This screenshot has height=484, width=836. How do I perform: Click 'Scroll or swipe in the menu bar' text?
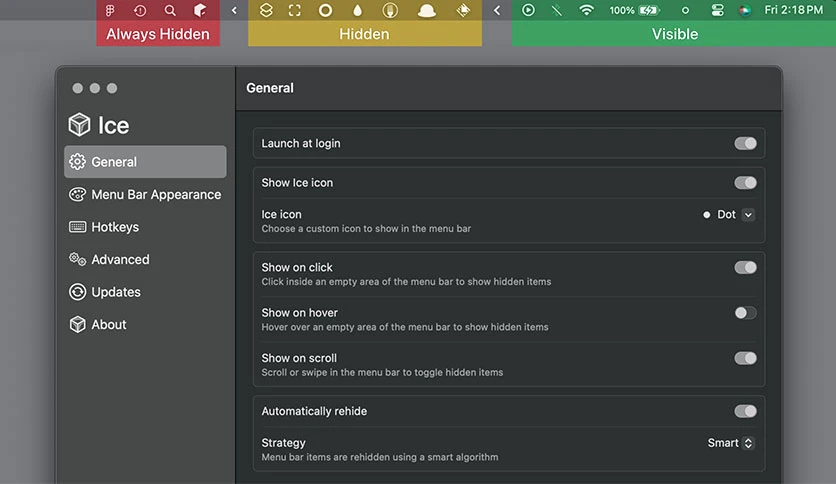382,373
